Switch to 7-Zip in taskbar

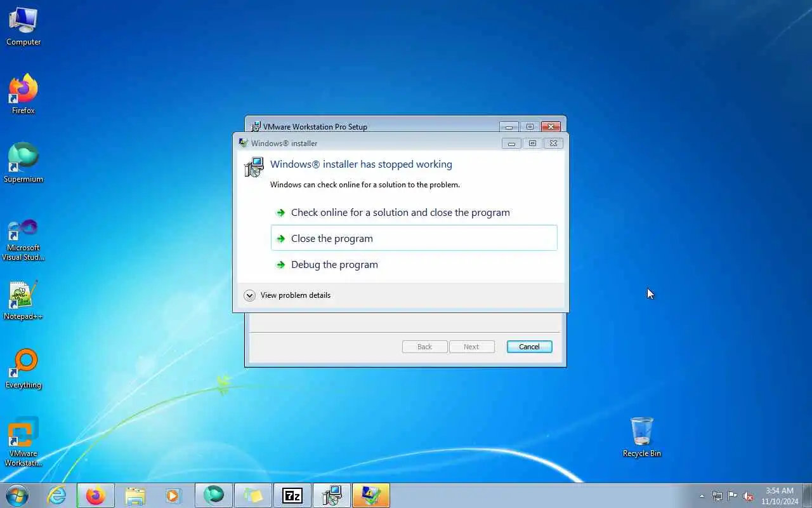[292, 495]
